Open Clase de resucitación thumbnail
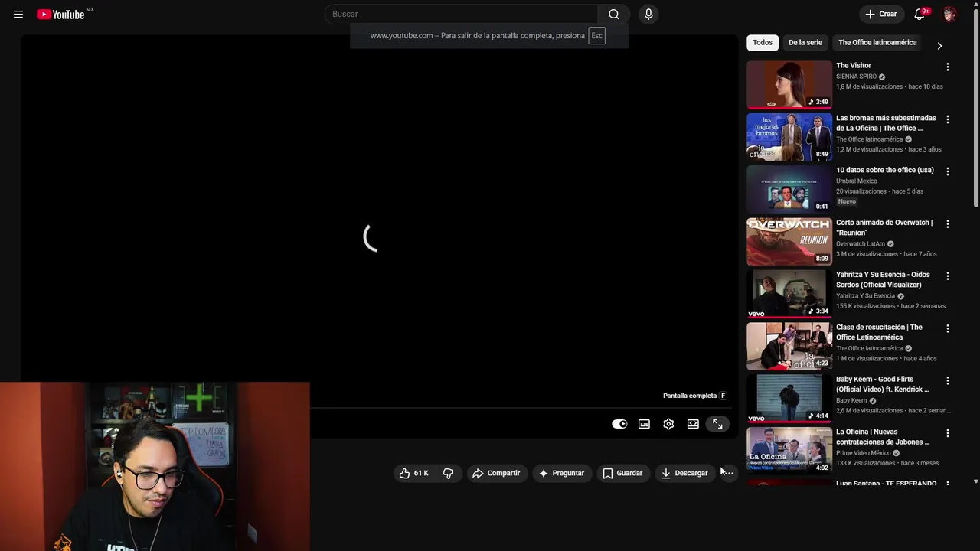 click(789, 346)
